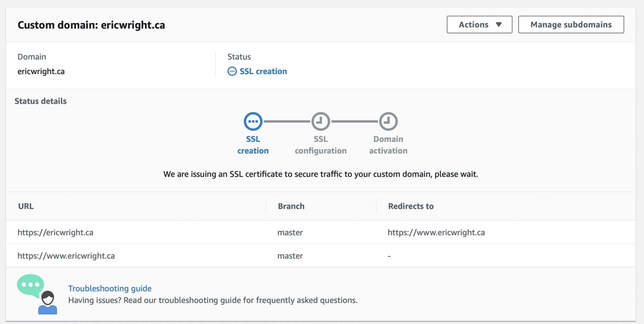Click the https://ericwright.ca URL row
The height and width of the screenshot is (324, 644).
coord(55,232)
